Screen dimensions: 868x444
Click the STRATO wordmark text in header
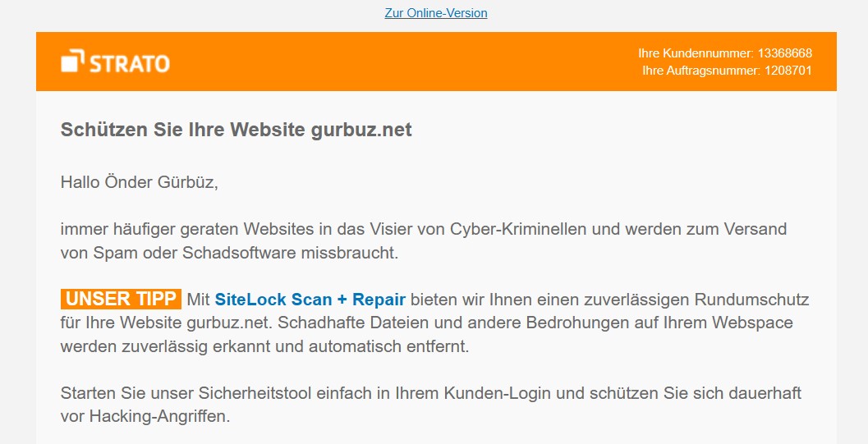coord(130,63)
